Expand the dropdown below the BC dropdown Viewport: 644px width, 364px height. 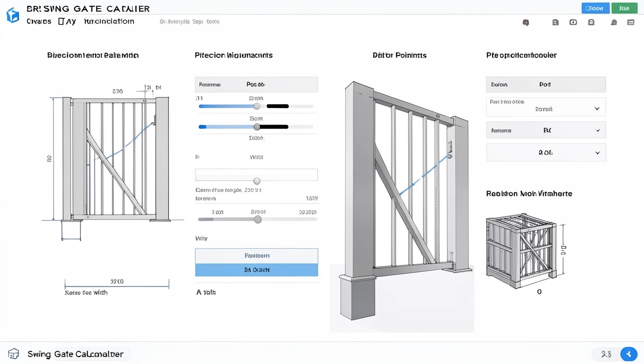546,153
